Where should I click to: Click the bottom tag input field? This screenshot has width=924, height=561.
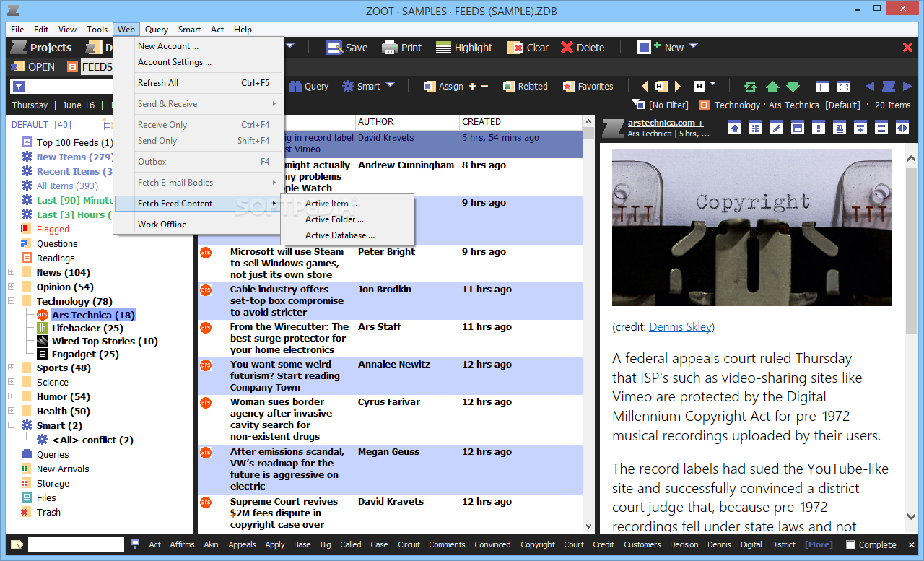(x=76, y=544)
